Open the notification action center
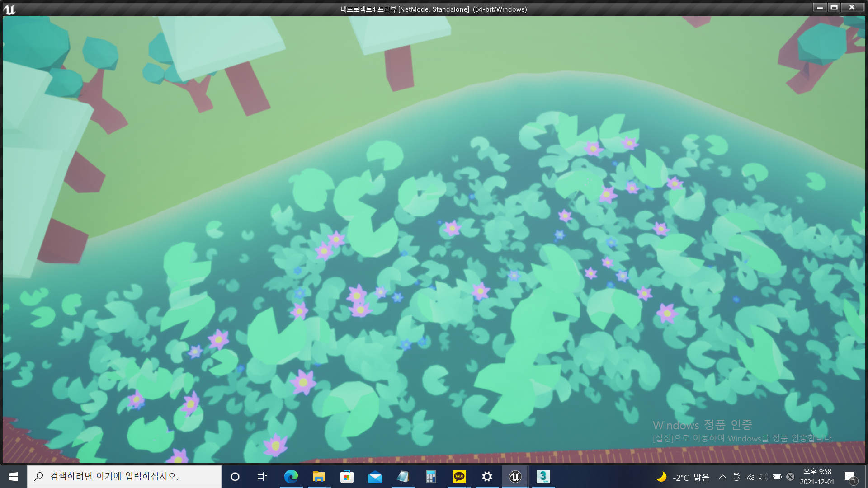 coord(850,477)
